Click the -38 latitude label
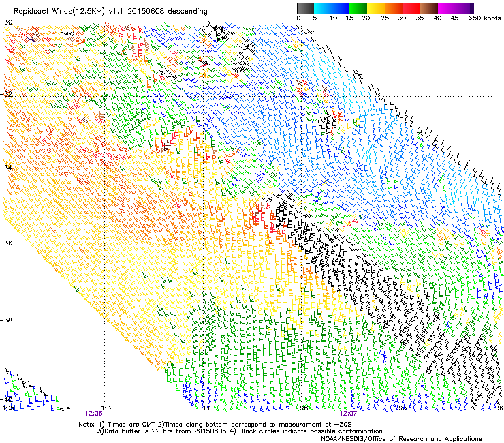 (x=6, y=320)
